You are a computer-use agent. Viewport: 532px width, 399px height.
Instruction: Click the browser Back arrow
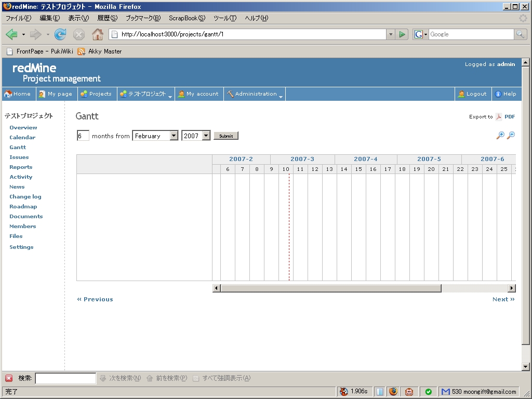coord(10,34)
